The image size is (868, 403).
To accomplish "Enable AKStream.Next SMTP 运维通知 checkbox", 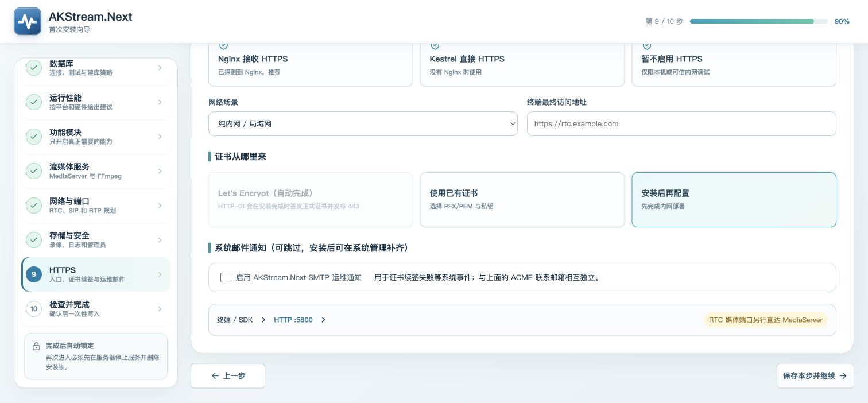I will (226, 277).
